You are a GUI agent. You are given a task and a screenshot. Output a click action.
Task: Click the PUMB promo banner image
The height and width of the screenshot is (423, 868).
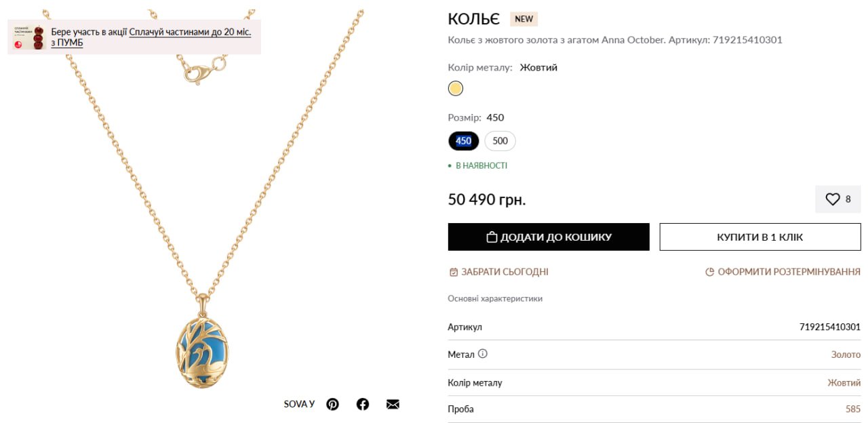coord(28,37)
